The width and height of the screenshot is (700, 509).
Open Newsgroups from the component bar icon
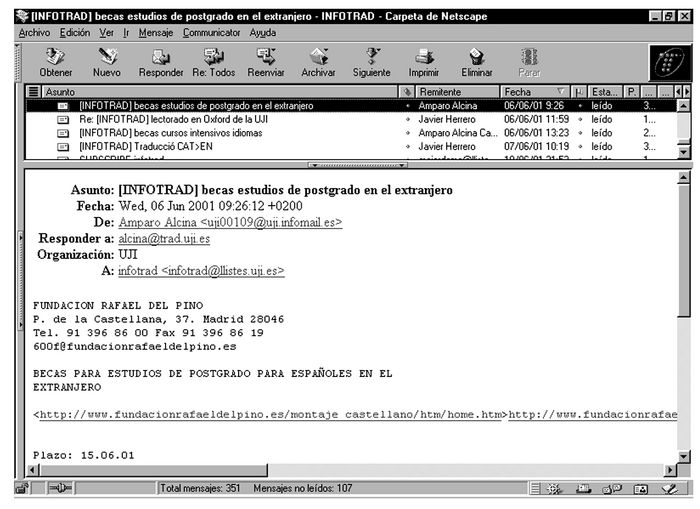(x=612, y=489)
